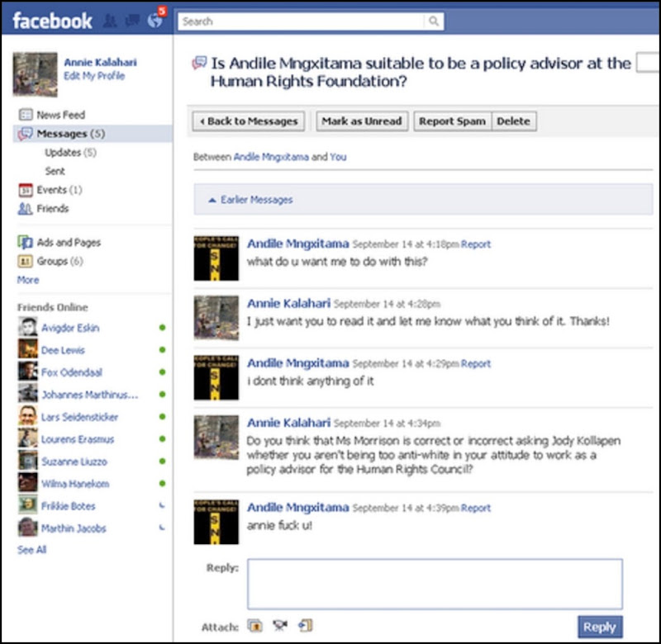Click the You link in the Between line

pos(338,157)
